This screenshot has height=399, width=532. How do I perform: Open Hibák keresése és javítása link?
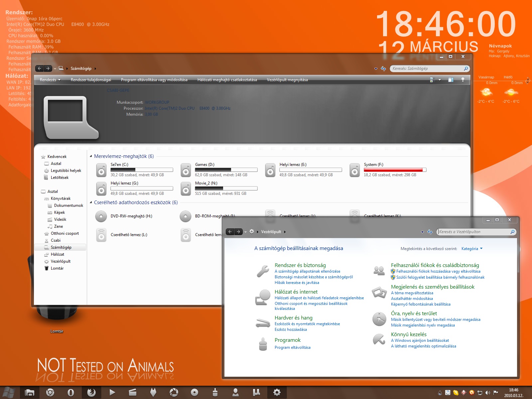[x=297, y=283]
